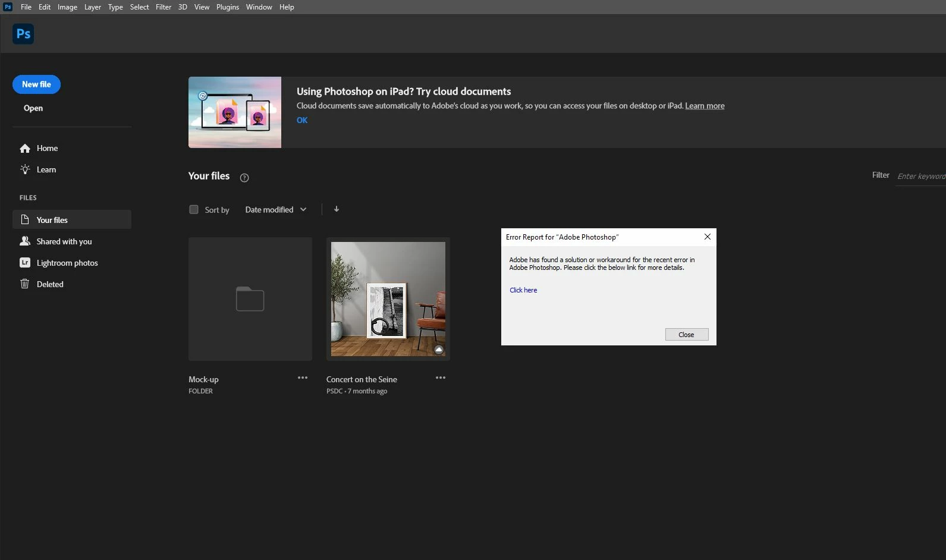Open Deleted files trash icon

click(x=25, y=284)
